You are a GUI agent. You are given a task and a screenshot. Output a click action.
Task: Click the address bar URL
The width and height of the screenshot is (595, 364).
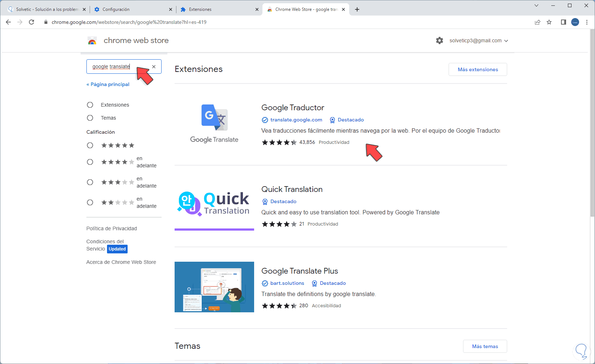coord(129,22)
